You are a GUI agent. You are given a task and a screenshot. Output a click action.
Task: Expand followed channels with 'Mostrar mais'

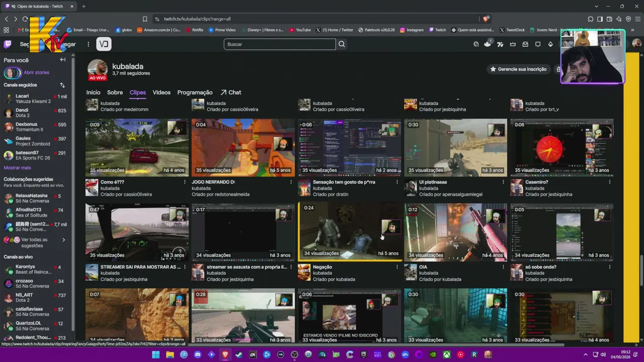coord(17,168)
